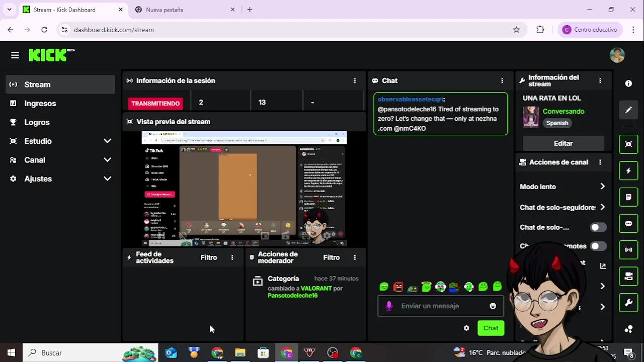Toggle stream info wrench icon in right sidebar
Image resolution: width=644 pixels, height=362 pixels.
[628, 303]
